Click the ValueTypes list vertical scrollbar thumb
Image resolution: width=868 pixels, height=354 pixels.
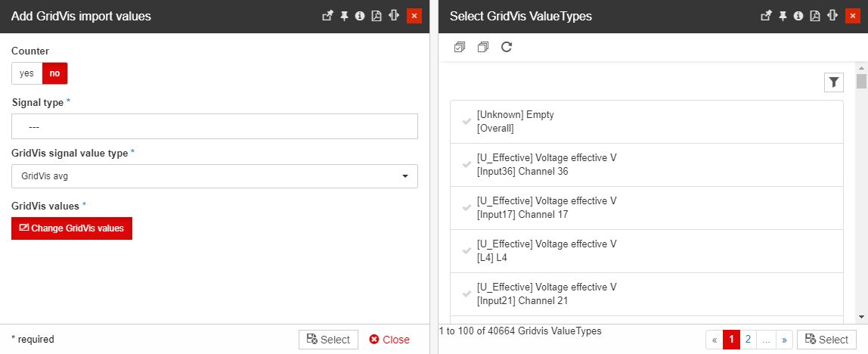coord(861,82)
